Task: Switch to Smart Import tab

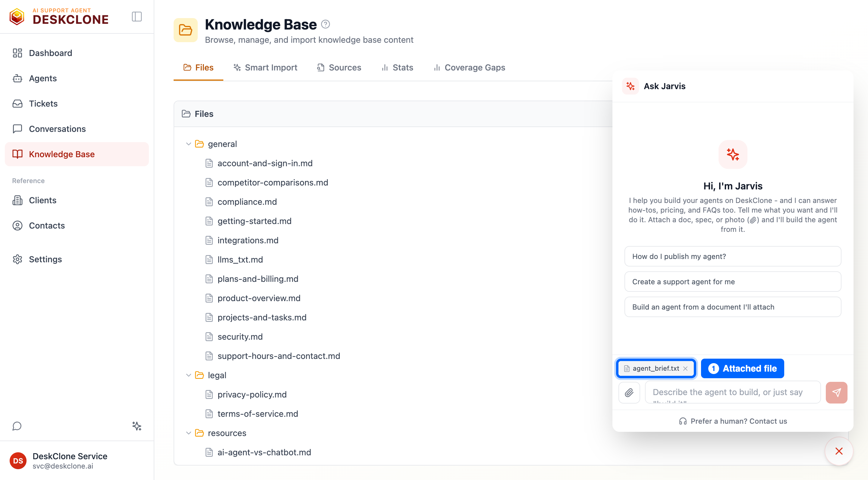Action: point(265,67)
